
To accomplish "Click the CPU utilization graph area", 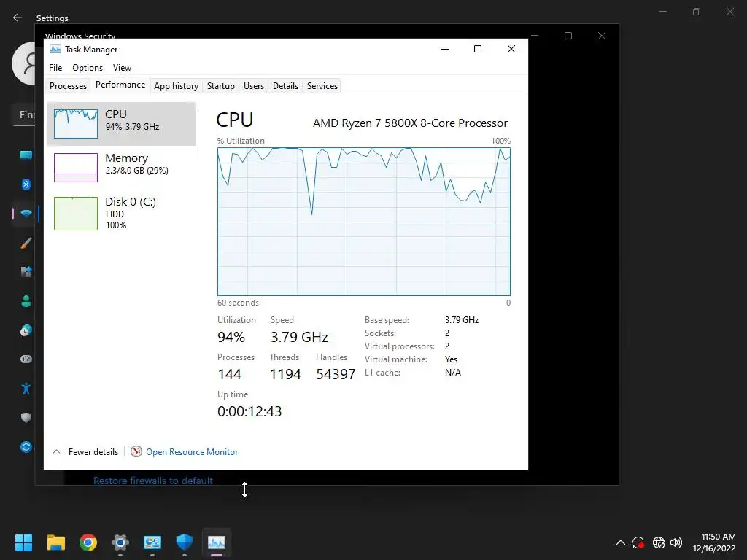I will point(363,222).
